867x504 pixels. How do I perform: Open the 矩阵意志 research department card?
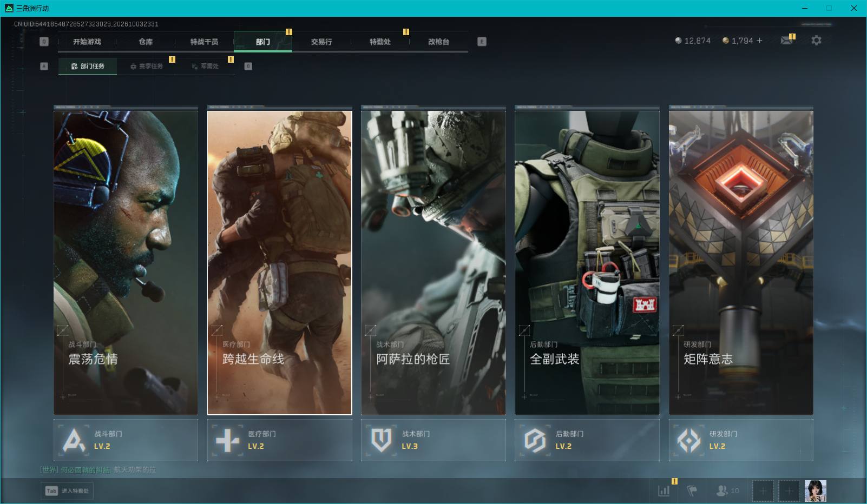point(741,262)
